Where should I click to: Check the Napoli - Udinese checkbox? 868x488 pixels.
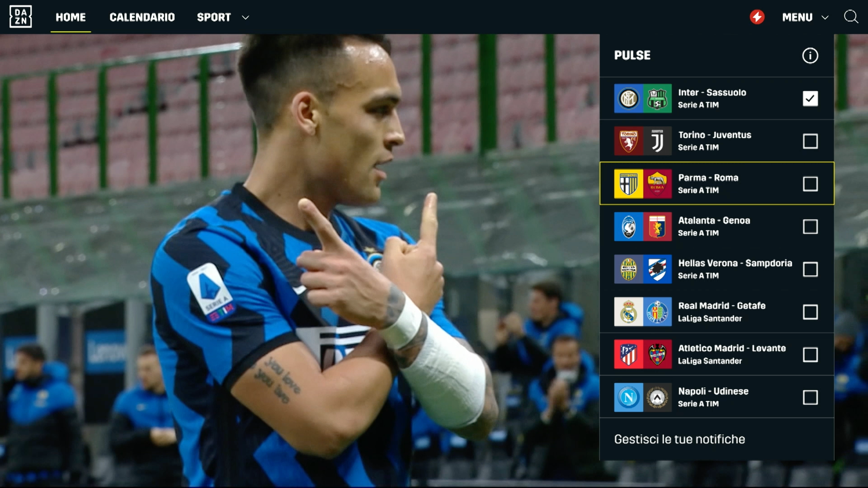point(810,398)
